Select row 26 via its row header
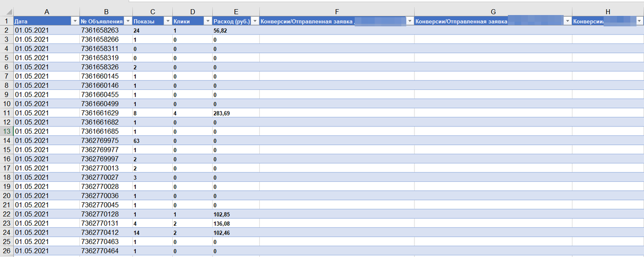Screen dimensions: 644x257 7,251
